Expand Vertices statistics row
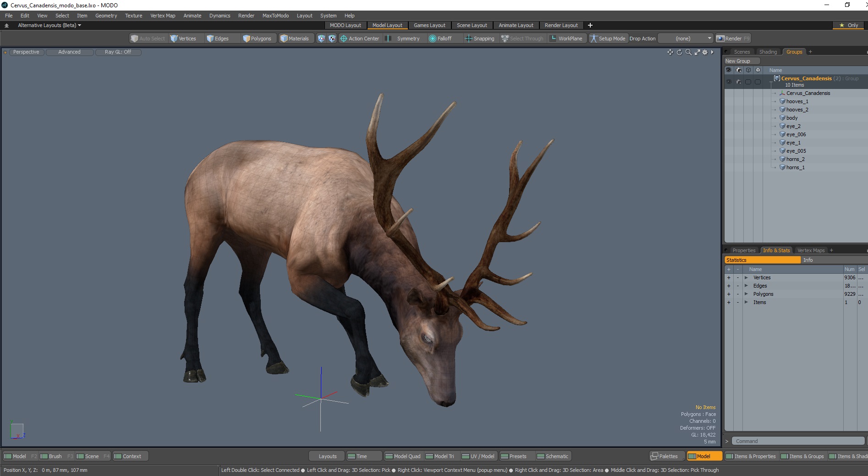This screenshot has width=868, height=476. click(746, 277)
